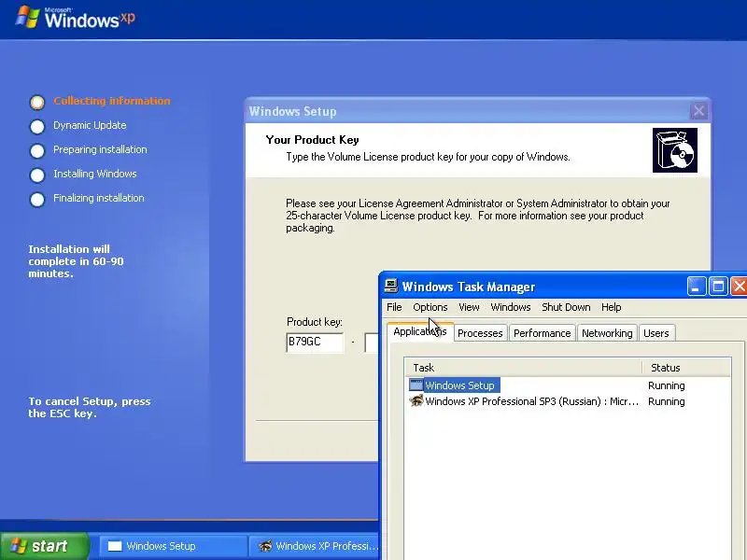Switch to the Performance tab

coord(542,333)
